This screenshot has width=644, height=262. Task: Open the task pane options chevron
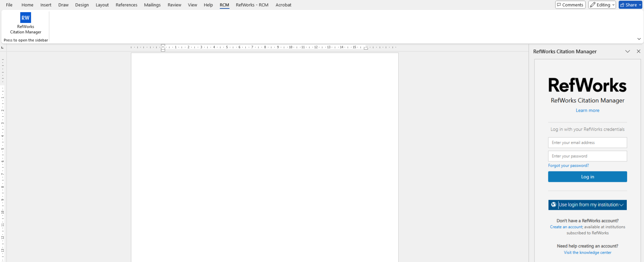click(x=627, y=52)
